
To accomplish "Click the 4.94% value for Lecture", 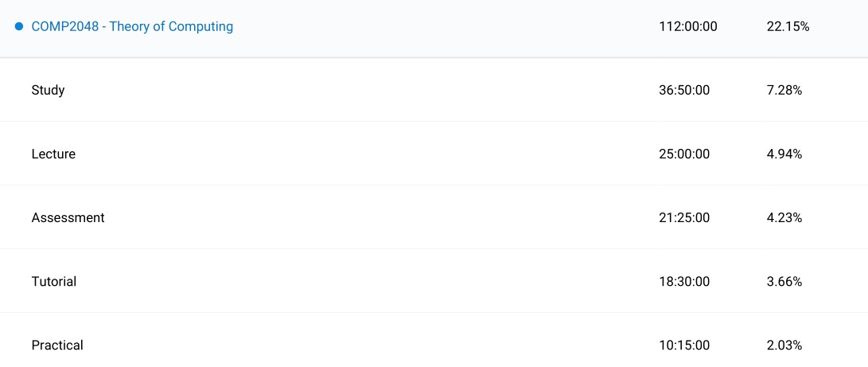I will 784,154.
